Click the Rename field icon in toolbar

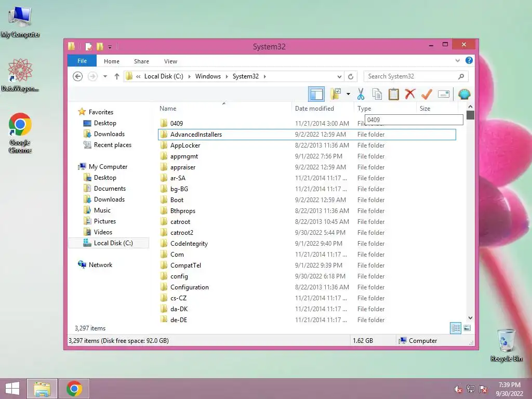pos(444,94)
